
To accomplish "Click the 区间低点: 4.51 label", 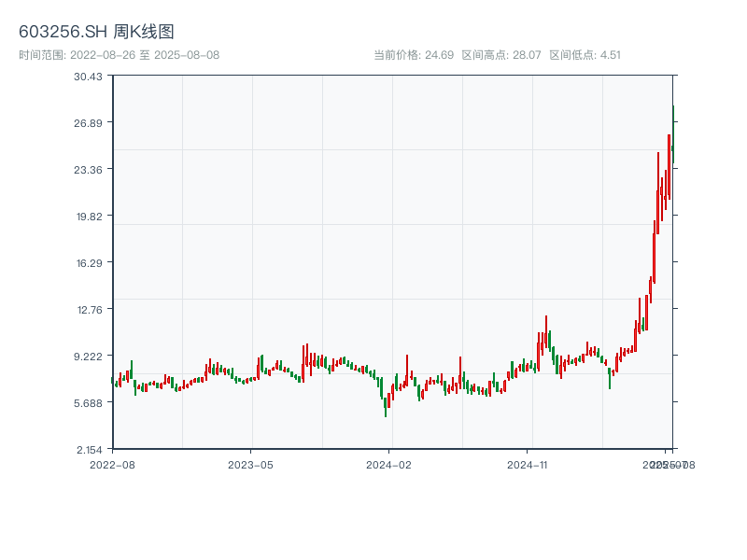I will pyautogui.click(x=585, y=55).
